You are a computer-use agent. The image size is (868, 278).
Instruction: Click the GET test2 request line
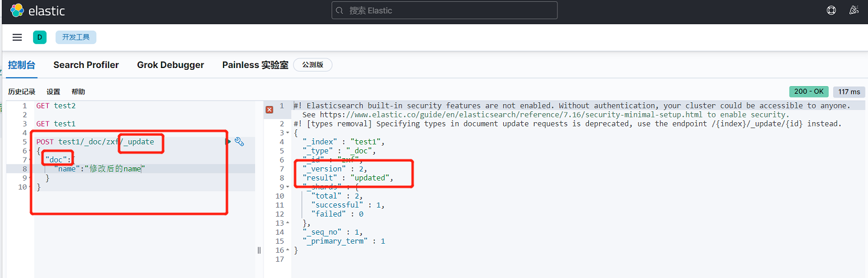[x=56, y=105]
